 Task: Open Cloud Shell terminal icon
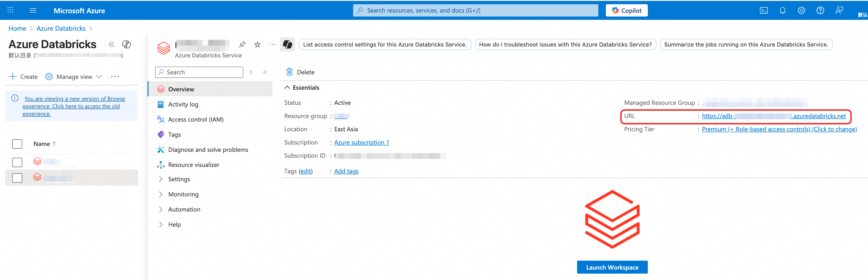point(764,10)
